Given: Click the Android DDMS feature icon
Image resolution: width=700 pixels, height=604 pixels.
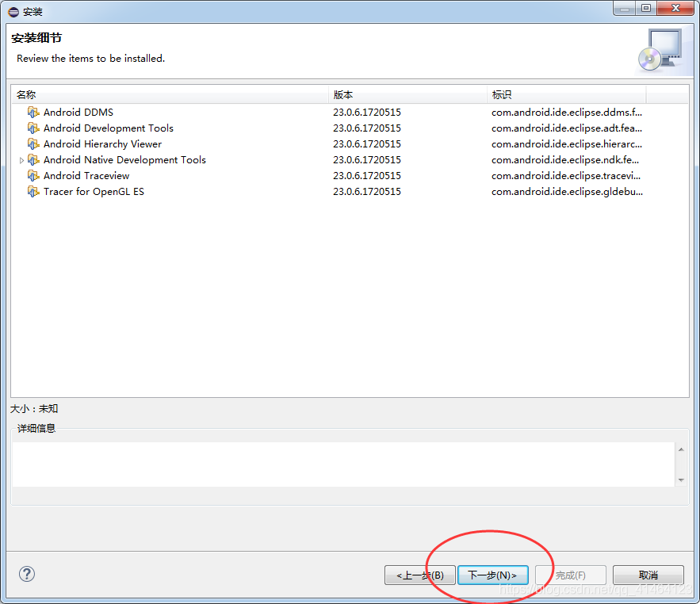Looking at the screenshot, I should pos(33,112).
